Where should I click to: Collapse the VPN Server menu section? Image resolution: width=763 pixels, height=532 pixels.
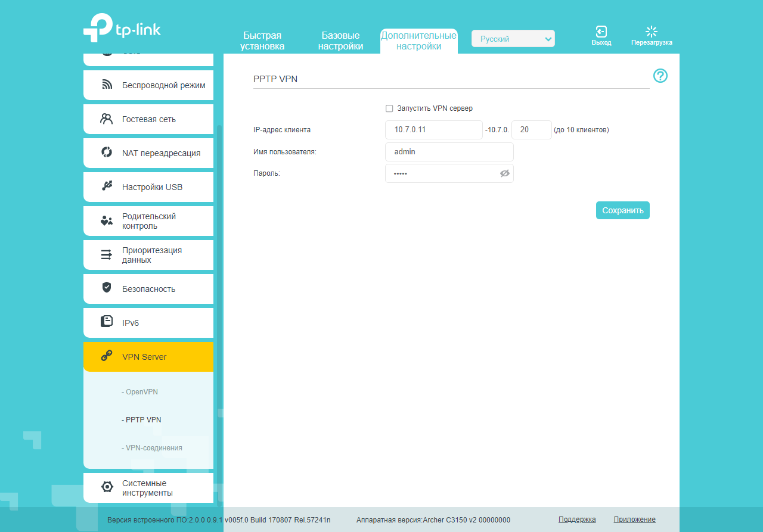pyautogui.click(x=148, y=357)
